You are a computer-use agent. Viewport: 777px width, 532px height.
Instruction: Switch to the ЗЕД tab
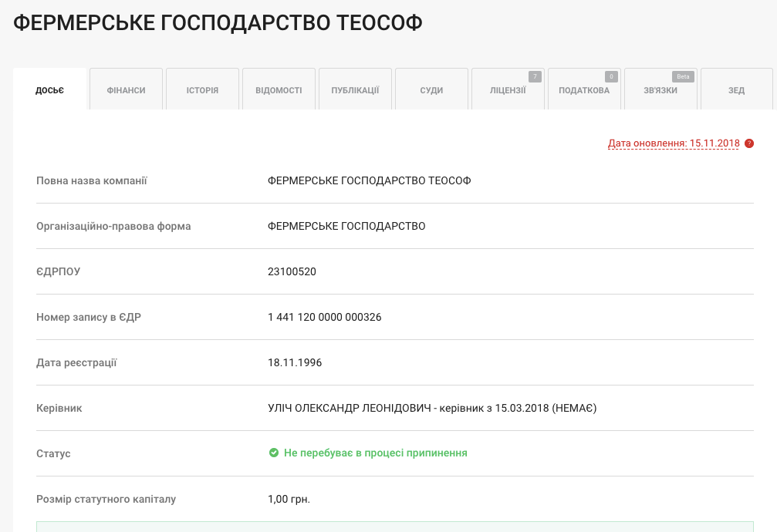pos(736,89)
